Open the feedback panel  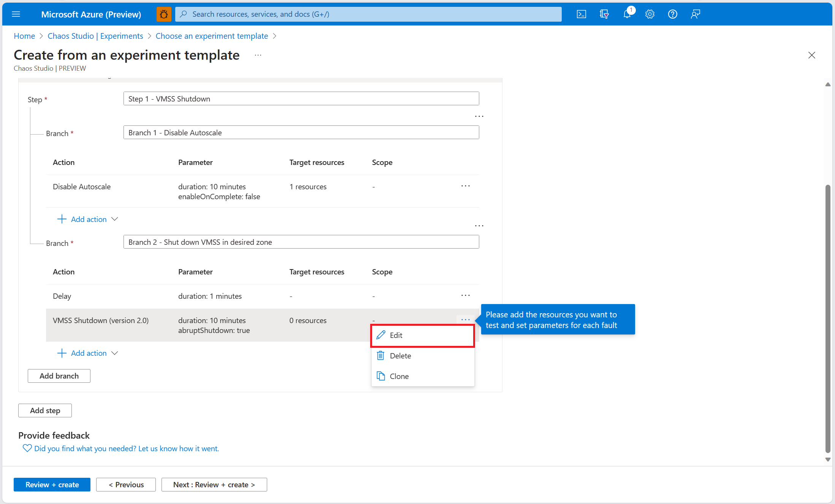coord(695,14)
